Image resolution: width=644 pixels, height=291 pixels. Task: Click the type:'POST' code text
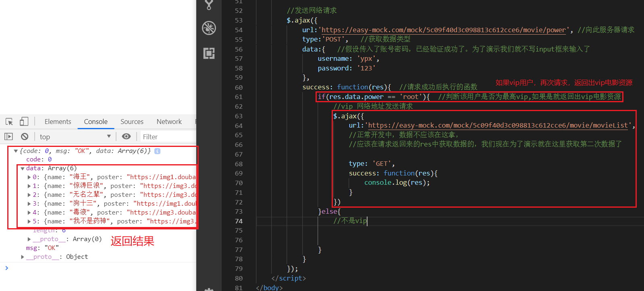point(325,39)
